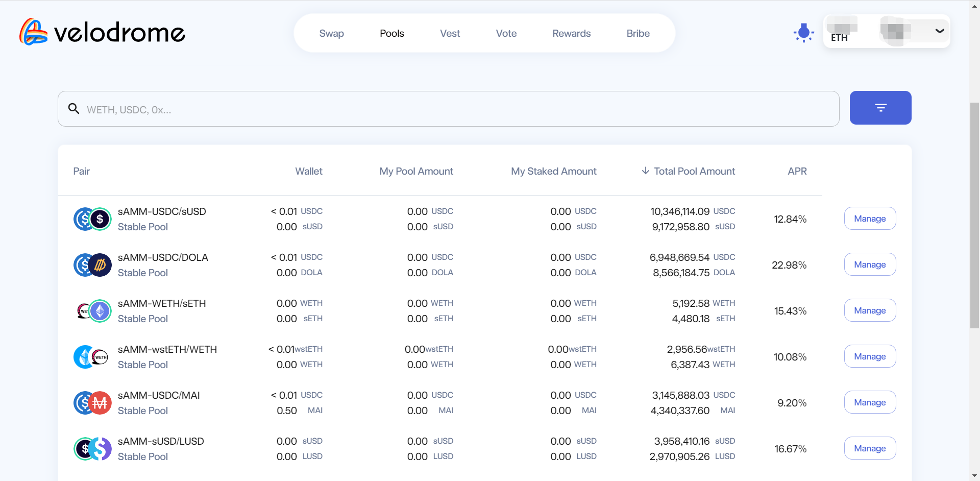Click the 9.20% APR value
The width and height of the screenshot is (980, 481).
(792, 403)
